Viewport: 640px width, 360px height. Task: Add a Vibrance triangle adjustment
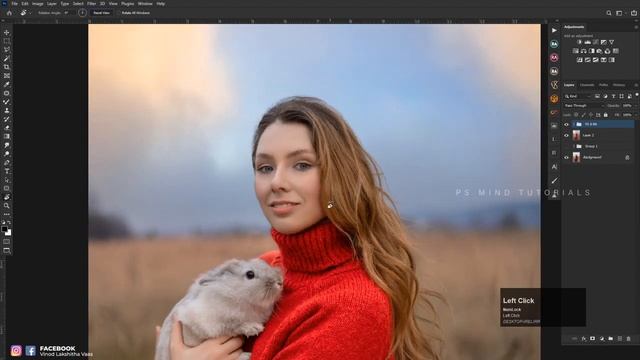[611, 42]
